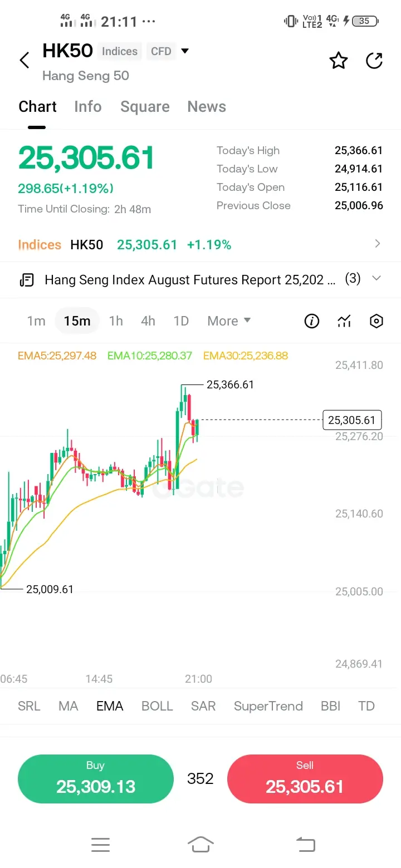Select the 4h timeframe
This screenshot has height=868, width=401.
tap(148, 321)
